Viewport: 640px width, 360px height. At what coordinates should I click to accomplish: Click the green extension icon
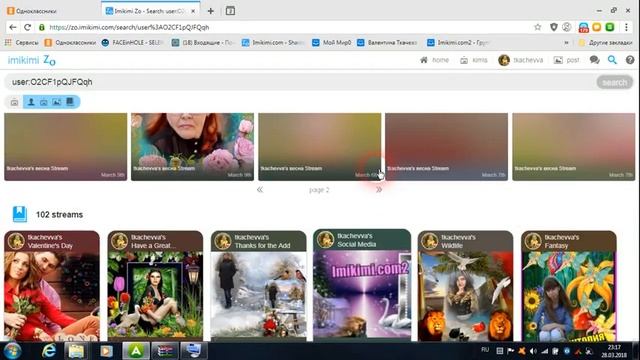coord(610,27)
